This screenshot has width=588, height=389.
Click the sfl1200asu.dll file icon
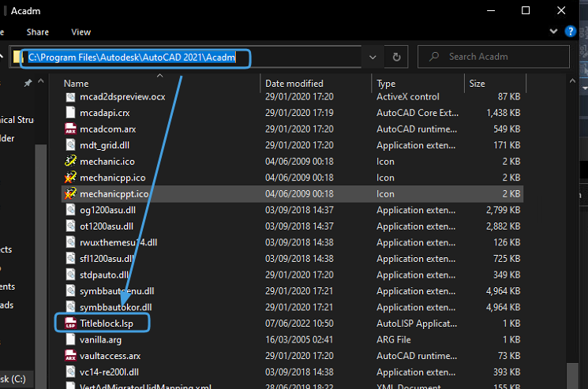(70, 259)
